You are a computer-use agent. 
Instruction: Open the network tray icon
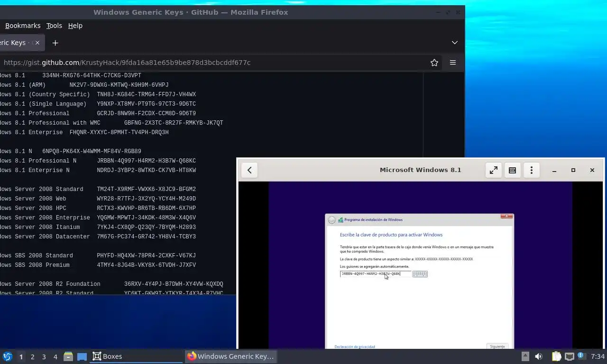[570, 356]
